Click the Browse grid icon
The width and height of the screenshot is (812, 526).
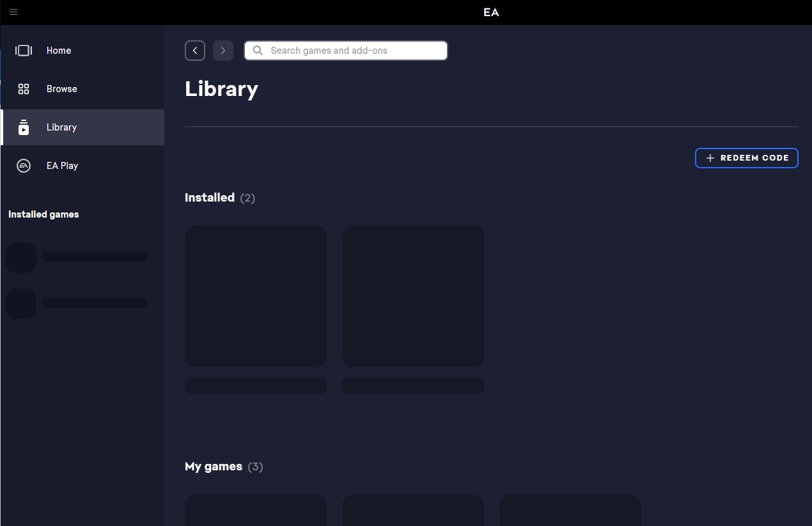tap(24, 89)
